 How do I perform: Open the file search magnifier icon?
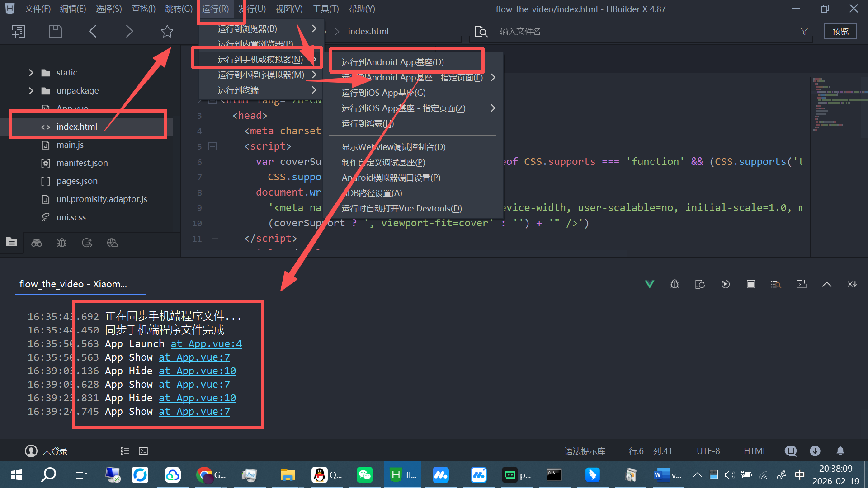481,31
